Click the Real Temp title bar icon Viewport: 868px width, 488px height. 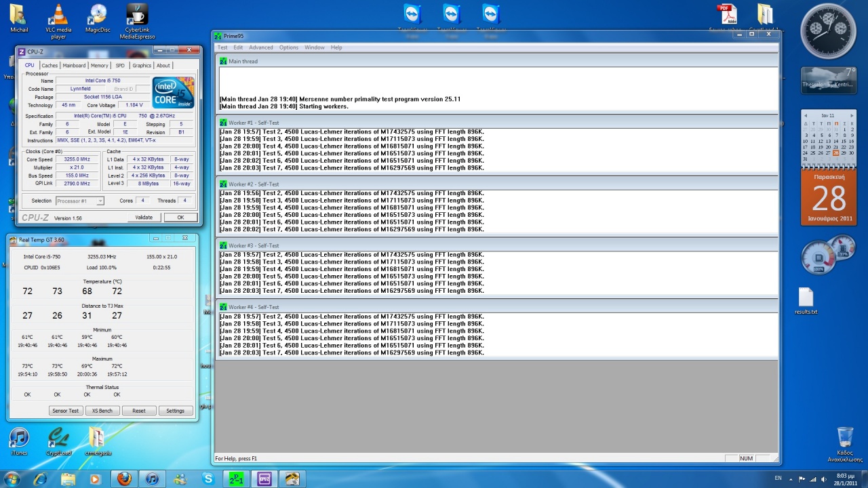click(x=13, y=240)
